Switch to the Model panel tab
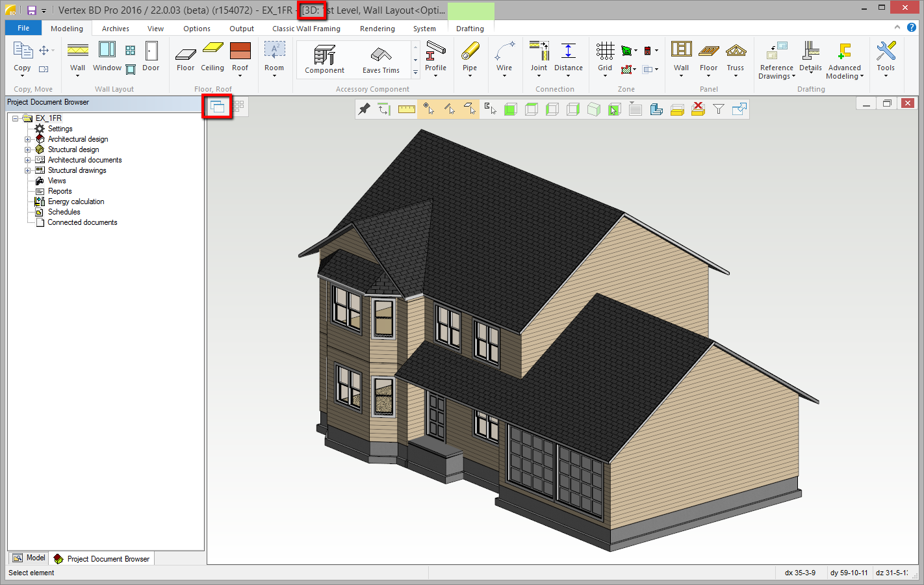 pyautogui.click(x=29, y=558)
